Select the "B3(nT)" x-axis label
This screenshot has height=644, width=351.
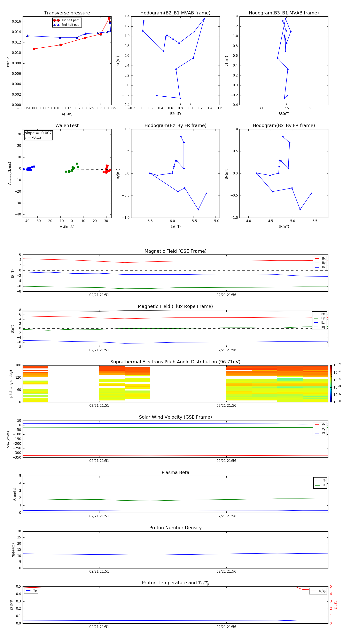point(284,114)
